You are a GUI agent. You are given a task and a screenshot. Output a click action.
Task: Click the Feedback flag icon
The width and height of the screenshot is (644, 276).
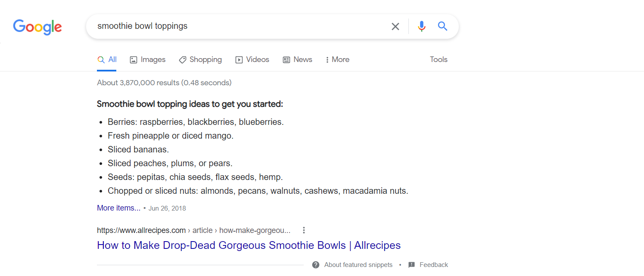(x=411, y=265)
